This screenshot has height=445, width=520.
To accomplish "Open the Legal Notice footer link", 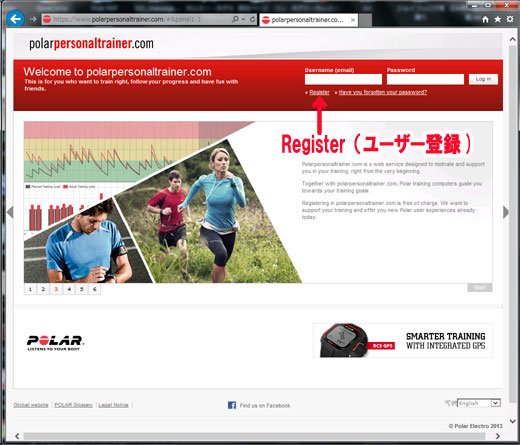I will (113, 405).
